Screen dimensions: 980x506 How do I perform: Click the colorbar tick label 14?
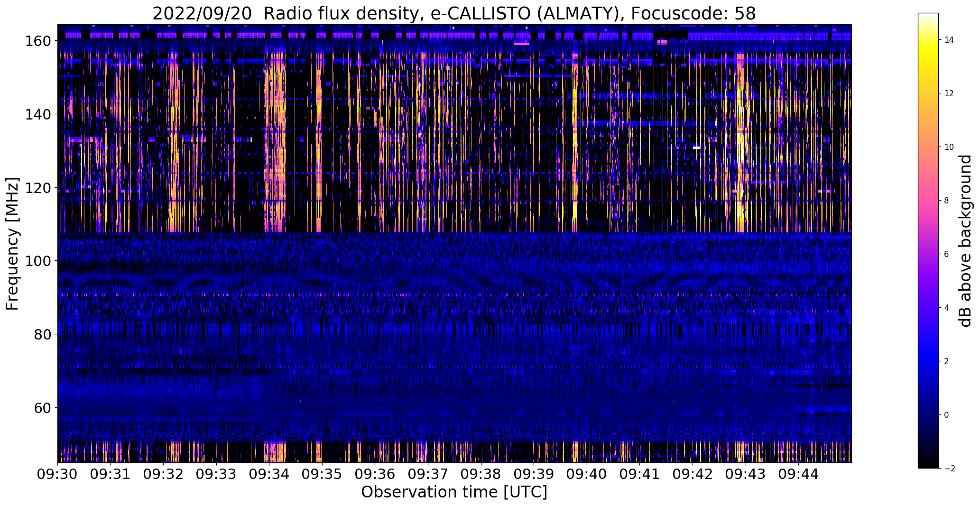pos(949,40)
